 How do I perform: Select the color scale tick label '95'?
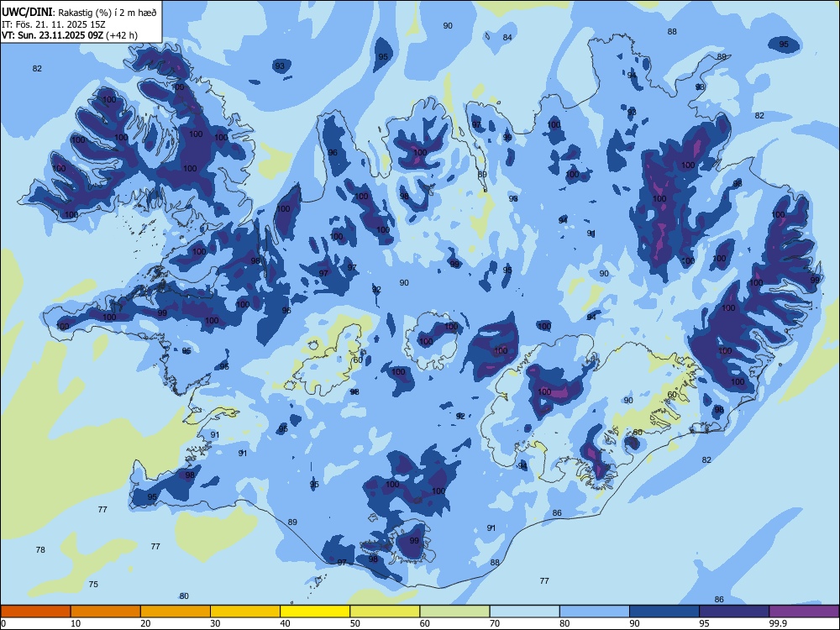click(x=705, y=623)
